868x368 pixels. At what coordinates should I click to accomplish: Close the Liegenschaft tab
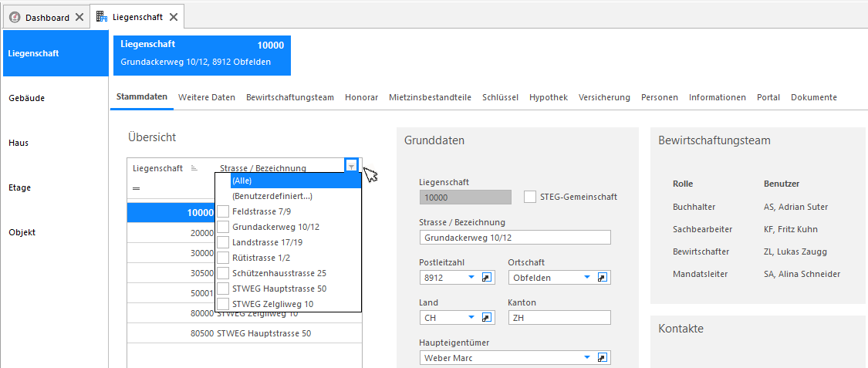point(174,17)
